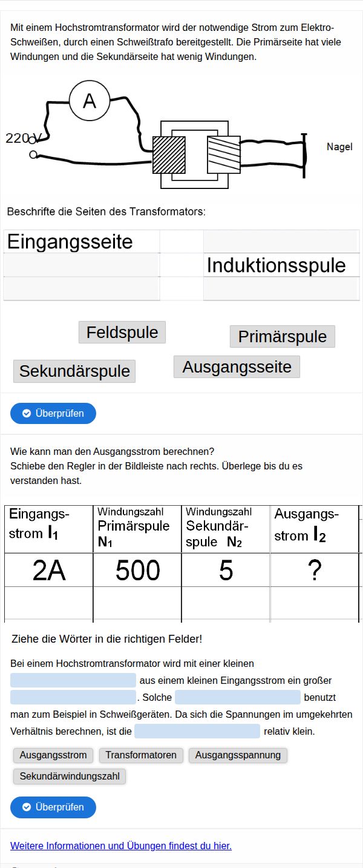The height and width of the screenshot is (868, 363).
Task: Click the empty field left of Induktionsspule
Action: click(81, 265)
